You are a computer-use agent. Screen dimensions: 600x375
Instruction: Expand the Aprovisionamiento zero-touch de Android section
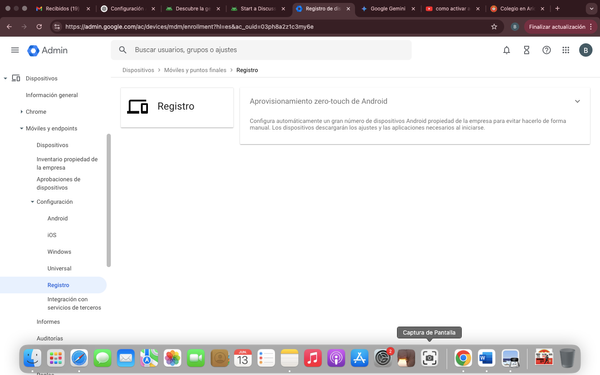(x=577, y=101)
